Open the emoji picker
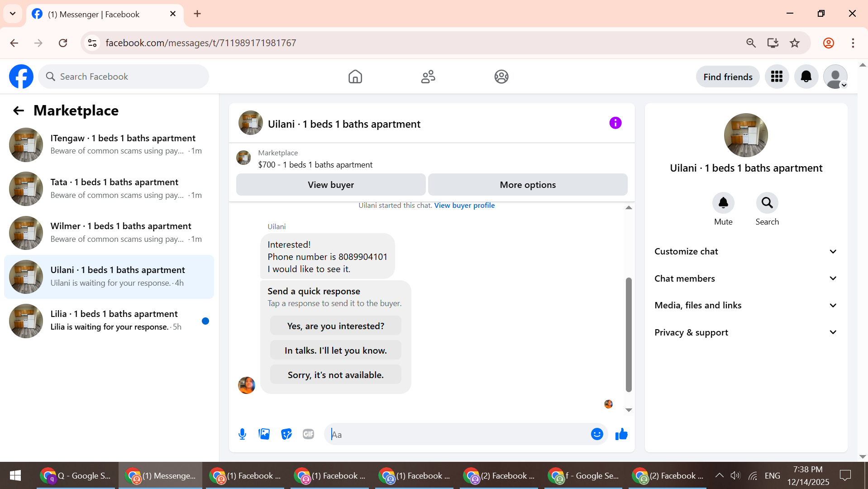868x489 pixels. [x=597, y=434]
